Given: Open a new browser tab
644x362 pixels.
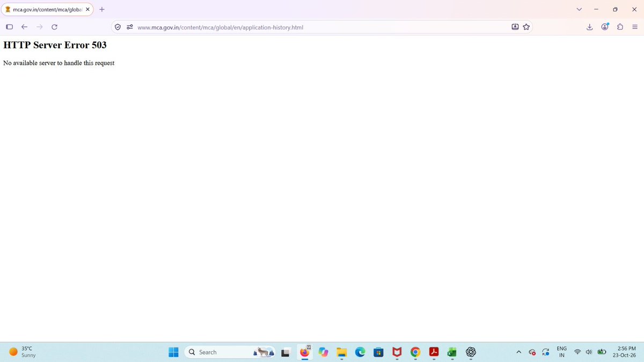Looking at the screenshot, I should (102, 9).
